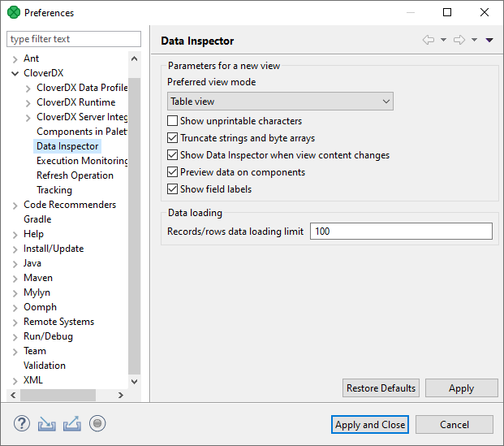The width and height of the screenshot is (504, 446).
Task: Open the Preferred view mode combo box
Action: point(280,102)
